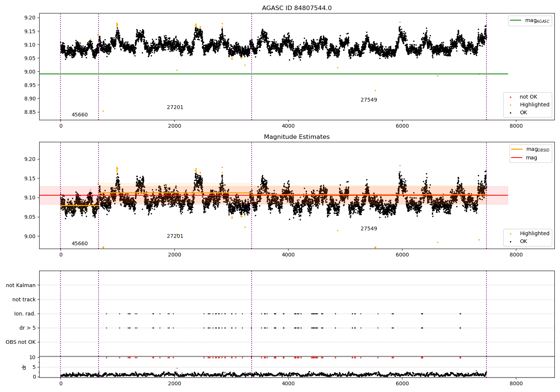560x392 pixels.
Task: Click the orange line sample in mag OBSID legend
Action: point(517,149)
